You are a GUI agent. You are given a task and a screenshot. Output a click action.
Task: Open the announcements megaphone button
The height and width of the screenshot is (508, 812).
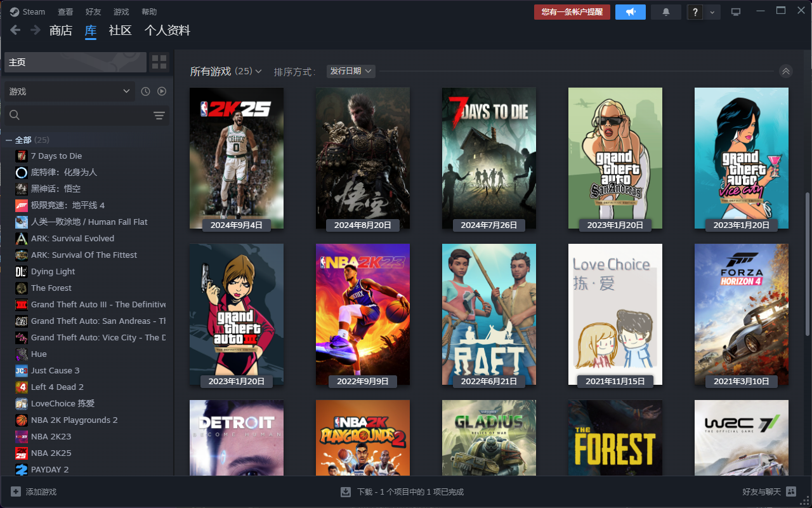(631, 12)
